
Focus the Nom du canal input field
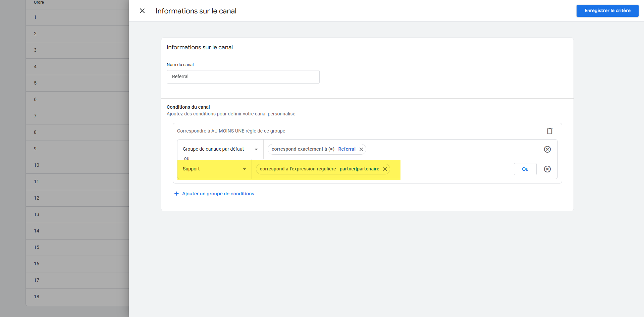(243, 77)
